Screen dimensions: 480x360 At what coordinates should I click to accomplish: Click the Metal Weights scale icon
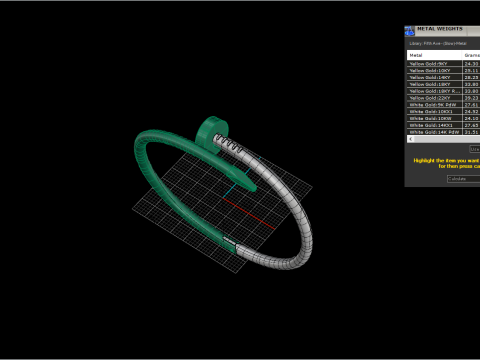pyautogui.click(x=409, y=31)
